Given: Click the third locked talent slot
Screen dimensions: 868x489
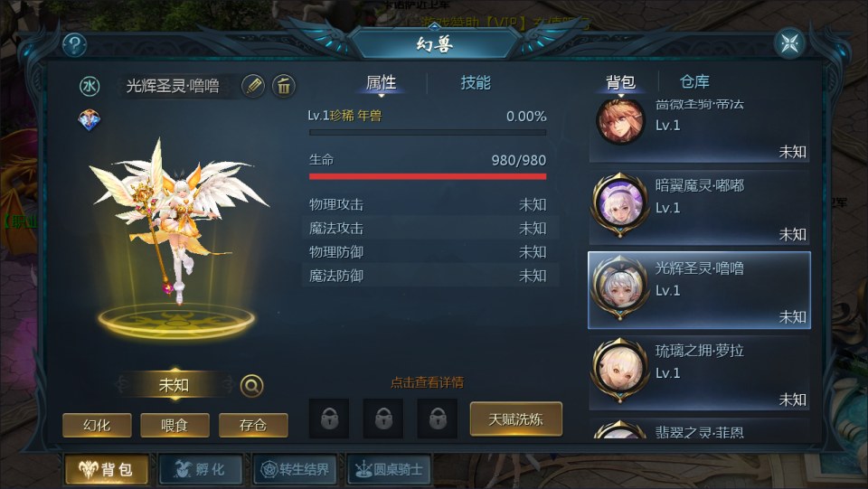Looking at the screenshot, I should pyautogui.click(x=438, y=418).
